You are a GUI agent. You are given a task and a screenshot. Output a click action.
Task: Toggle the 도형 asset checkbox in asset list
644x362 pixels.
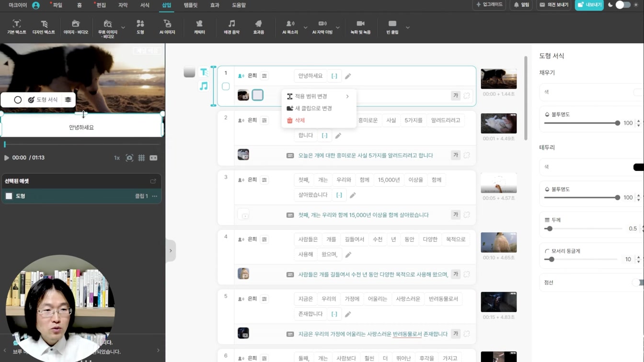(9, 196)
